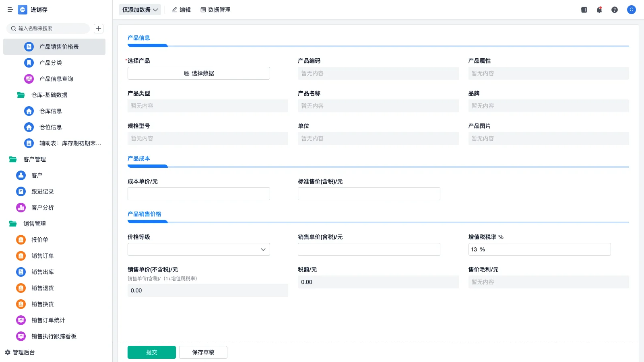Image resolution: width=644 pixels, height=362 pixels.
Task: Open the 销售退货 sidebar item
Action: tap(54, 288)
